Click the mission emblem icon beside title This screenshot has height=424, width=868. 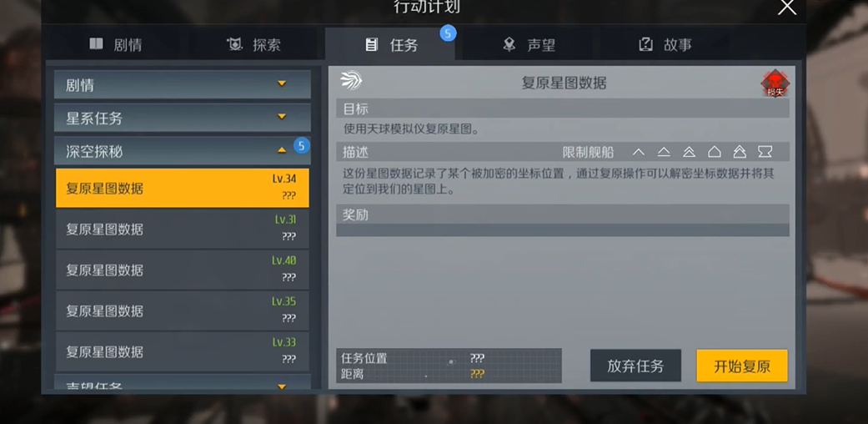(351, 81)
